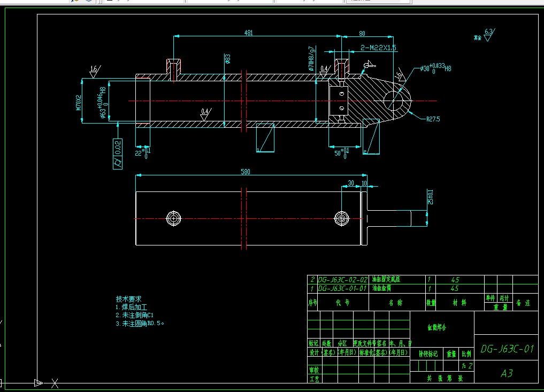The height and width of the screenshot is (392, 544).
Task: Select the ø63 +0.046 H8 bore dimension
Action: click(x=103, y=103)
